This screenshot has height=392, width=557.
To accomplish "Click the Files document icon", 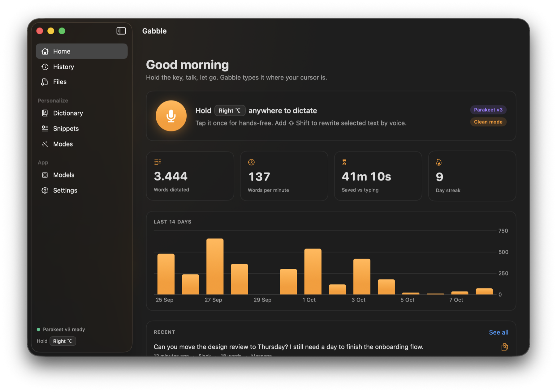I will tap(45, 82).
